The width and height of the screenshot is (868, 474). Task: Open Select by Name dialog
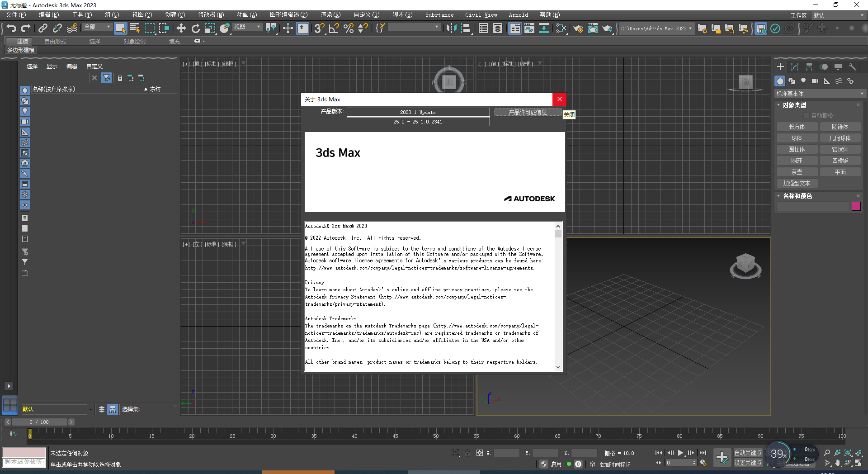pyautogui.click(x=134, y=28)
